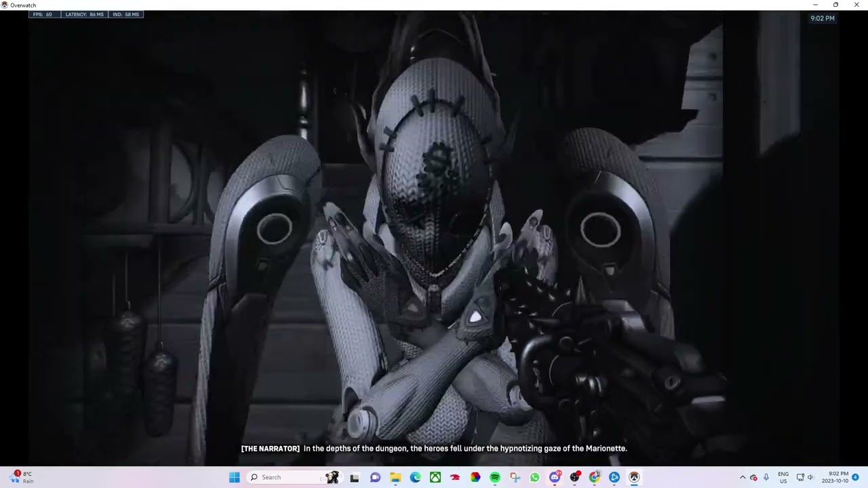Screen dimensions: 868x488
Task: Open notification center with 4 badge
Action: pos(856,477)
